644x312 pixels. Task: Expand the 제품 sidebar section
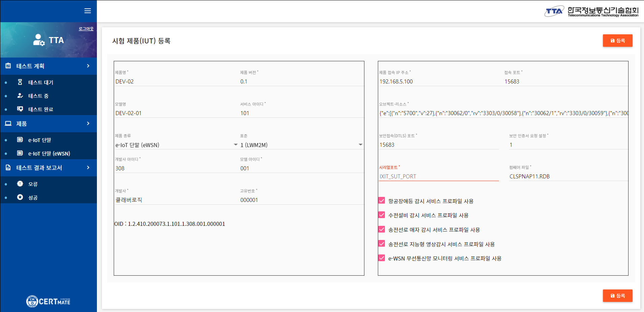[48, 124]
